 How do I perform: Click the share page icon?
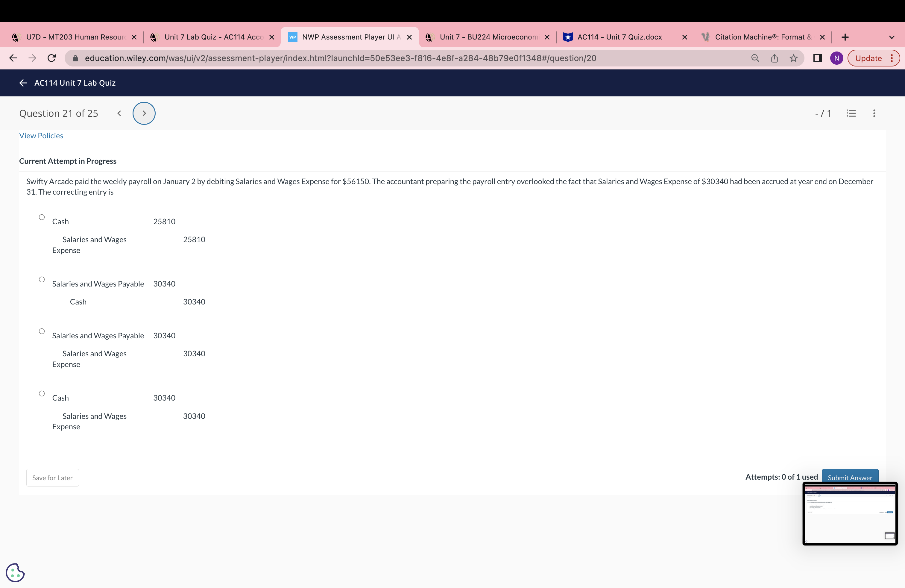coord(775,58)
